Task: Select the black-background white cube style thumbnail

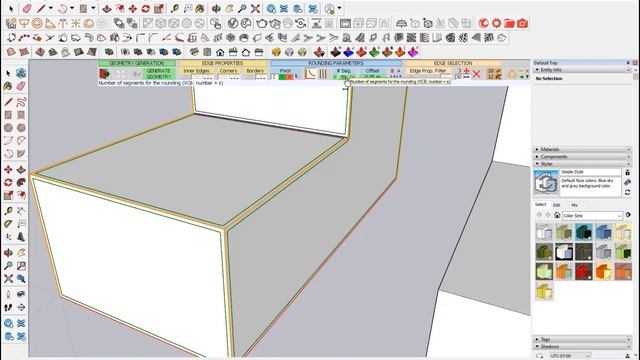Action: [x=564, y=252]
